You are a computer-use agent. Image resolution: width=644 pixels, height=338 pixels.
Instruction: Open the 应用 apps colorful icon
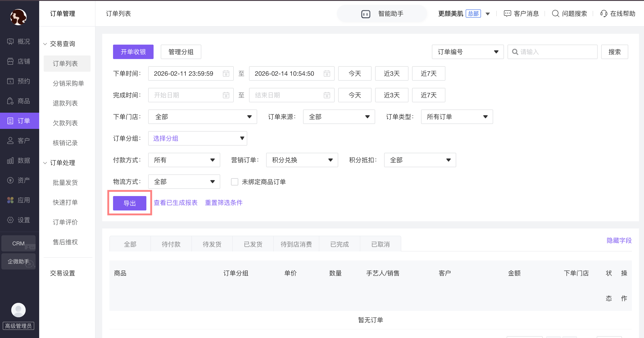(10, 200)
